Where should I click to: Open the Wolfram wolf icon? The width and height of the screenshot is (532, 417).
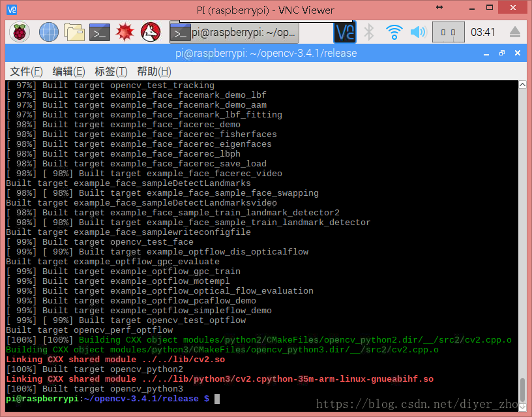(151, 32)
